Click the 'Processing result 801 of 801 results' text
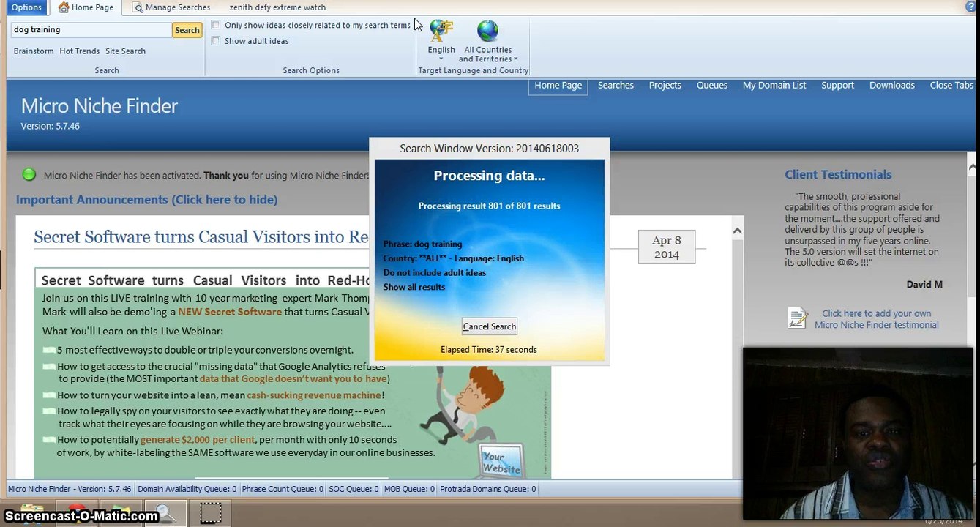 (x=489, y=206)
